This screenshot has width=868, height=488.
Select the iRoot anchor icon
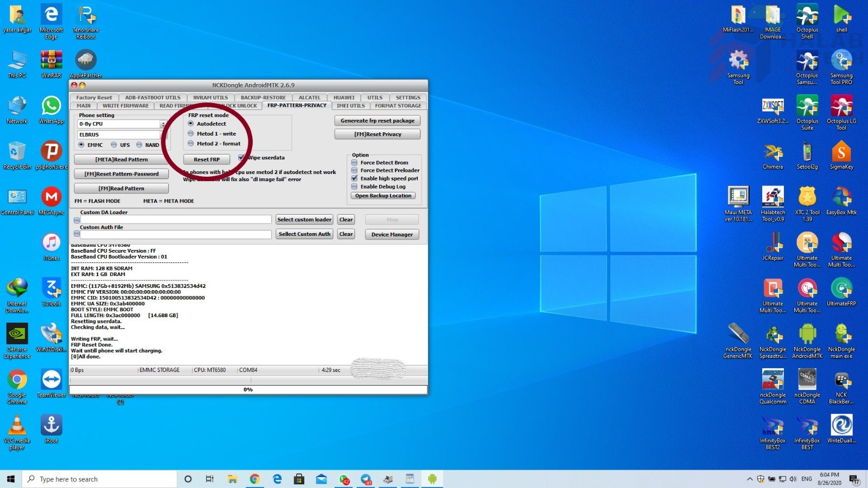tap(52, 429)
